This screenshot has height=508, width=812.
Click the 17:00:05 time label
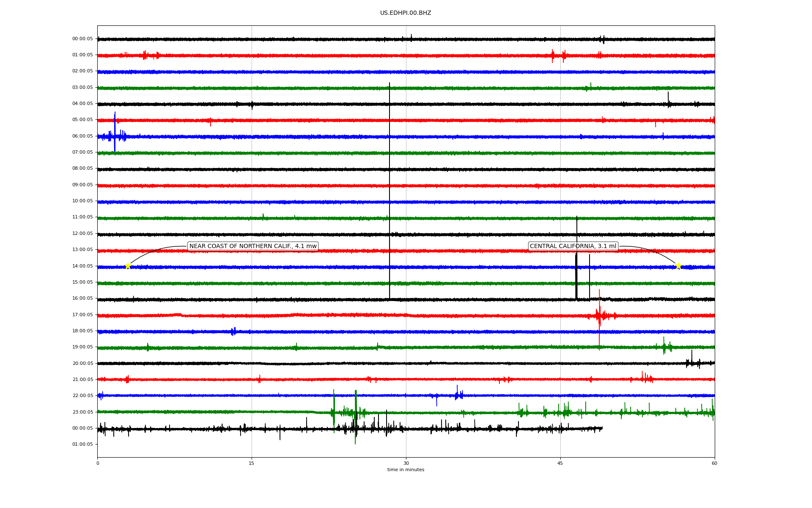click(x=82, y=315)
